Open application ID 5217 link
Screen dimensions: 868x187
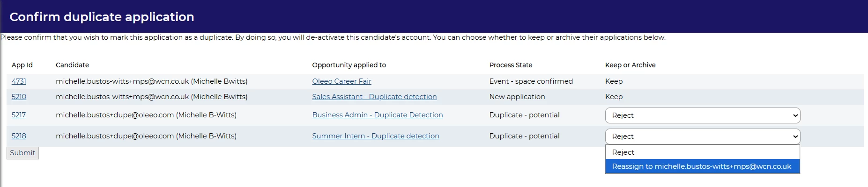point(19,115)
